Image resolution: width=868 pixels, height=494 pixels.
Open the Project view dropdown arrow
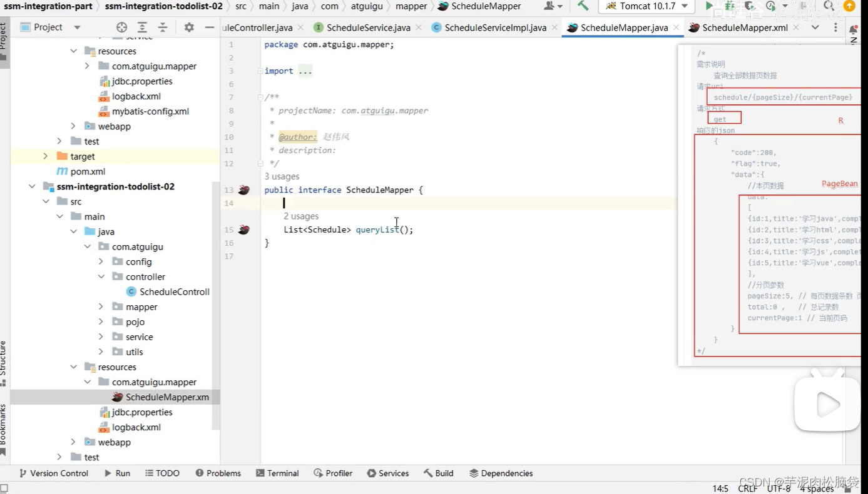[78, 28]
